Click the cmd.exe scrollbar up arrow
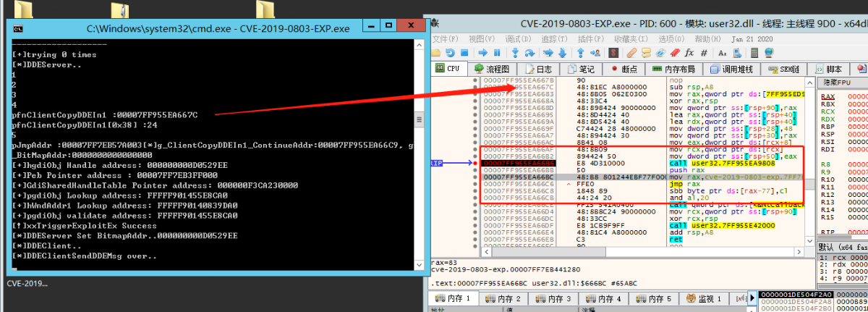The width and height of the screenshot is (868, 312). pyautogui.click(x=418, y=45)
